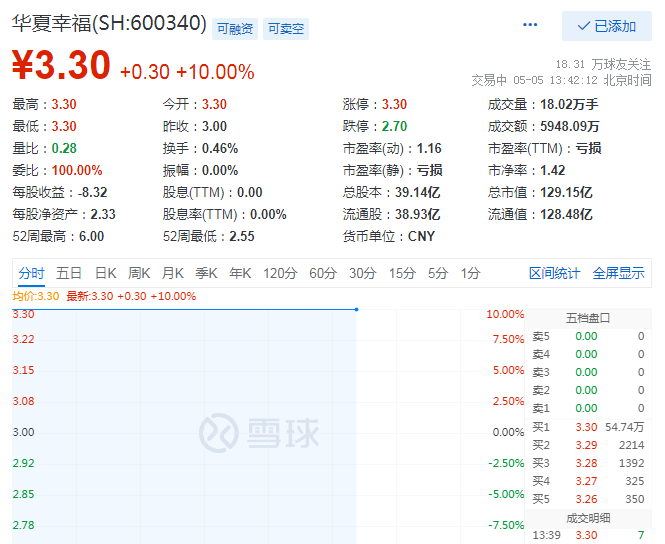Click the 可卖空 tag
This screenshot has height=544, width=665.
pyautogui.click(x=286, y=29)
